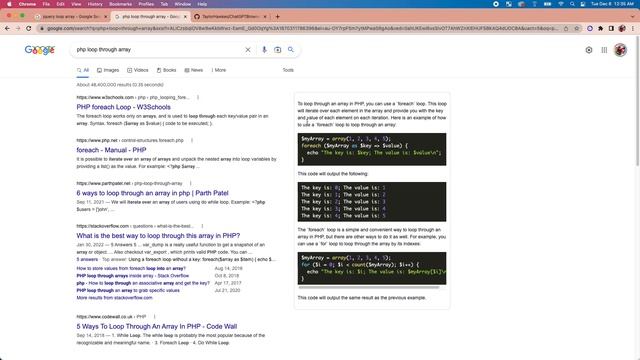Viewport: 640px width, 360px height.
Task: Focus the Google search input field
Action: click(x=158, y=50)
